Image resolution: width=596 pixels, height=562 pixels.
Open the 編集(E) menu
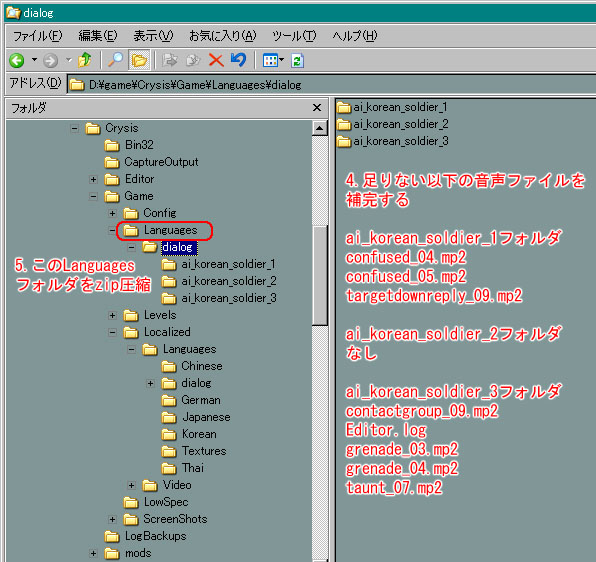coord(98,36)
